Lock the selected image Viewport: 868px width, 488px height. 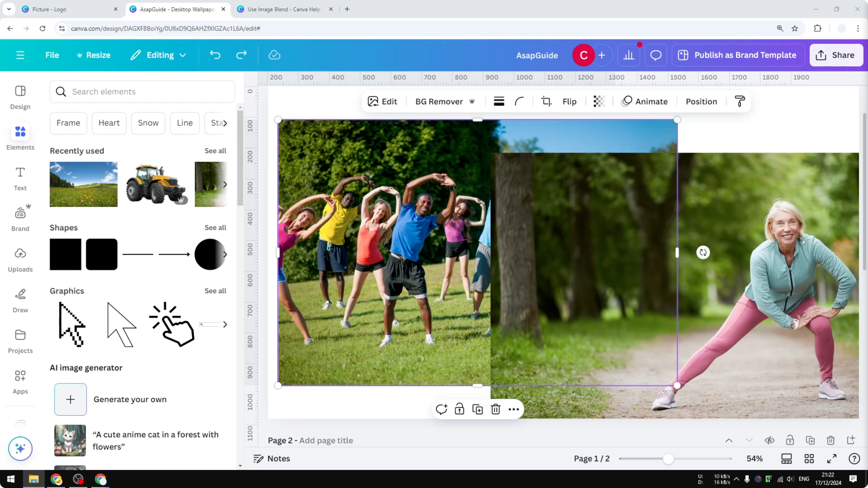pos(459,409)
